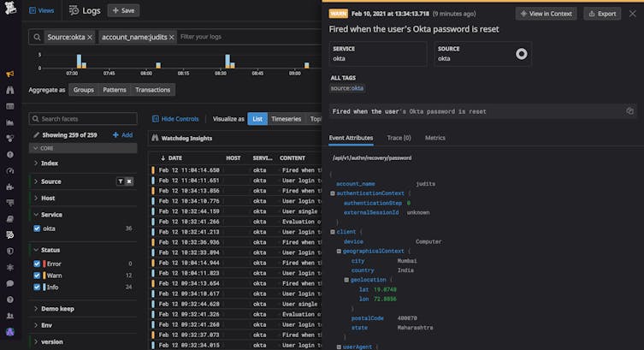Toggle the Warn status checkbox
Image resolution: width=644 pixels, height=350 pixels.
[x=37, y=276]
